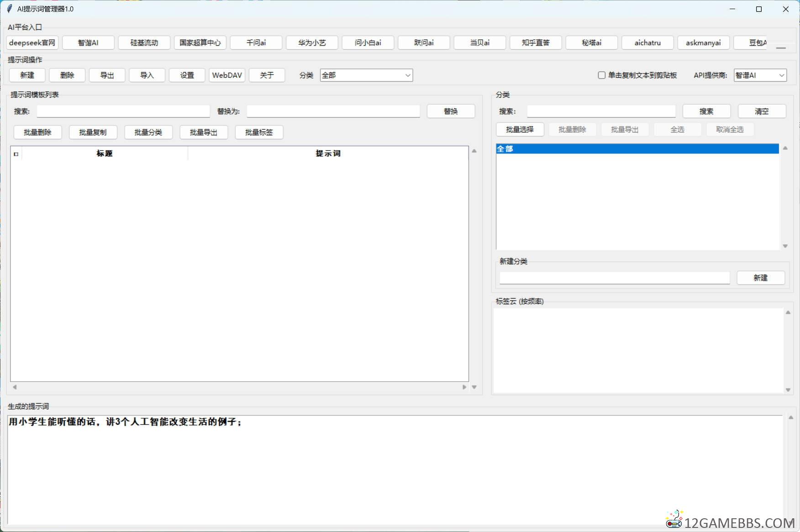Screen dimensions: 800x532
Task: Open the 问小白ai platform
Action: [x=368, y=42]
